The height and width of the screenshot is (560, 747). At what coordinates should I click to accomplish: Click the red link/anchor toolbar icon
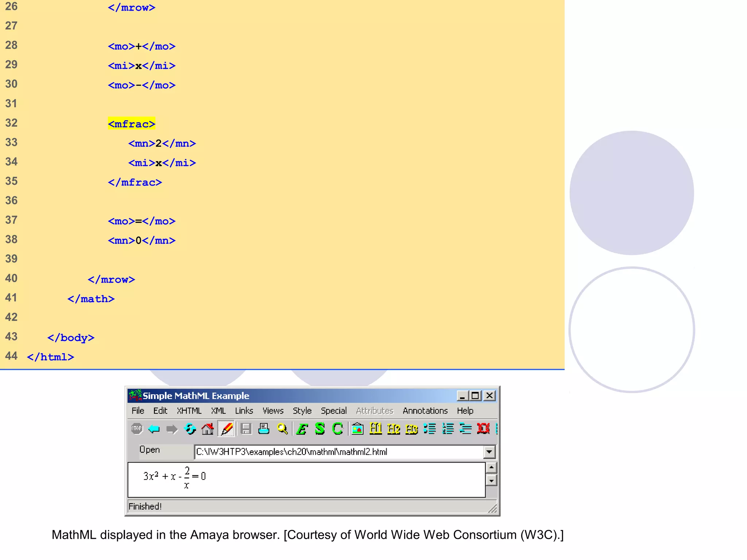pos(484,429)
